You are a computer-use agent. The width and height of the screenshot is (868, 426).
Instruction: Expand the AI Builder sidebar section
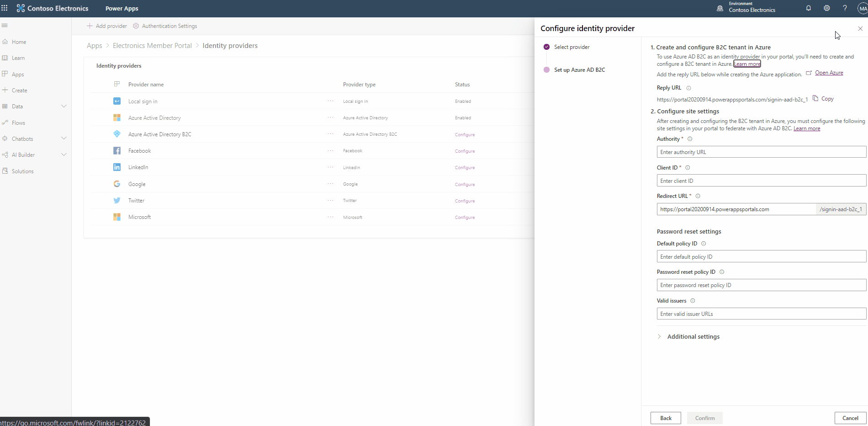(x=64, y=155)
